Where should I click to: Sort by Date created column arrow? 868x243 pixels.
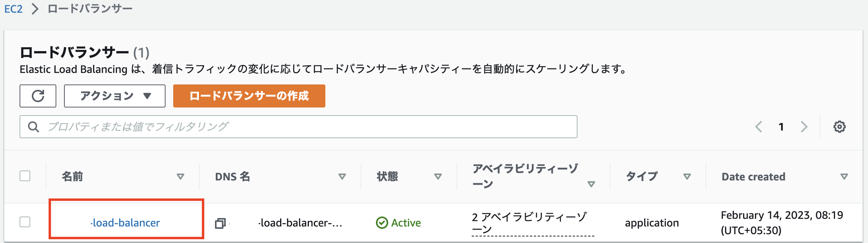click(x=844, y=177)
